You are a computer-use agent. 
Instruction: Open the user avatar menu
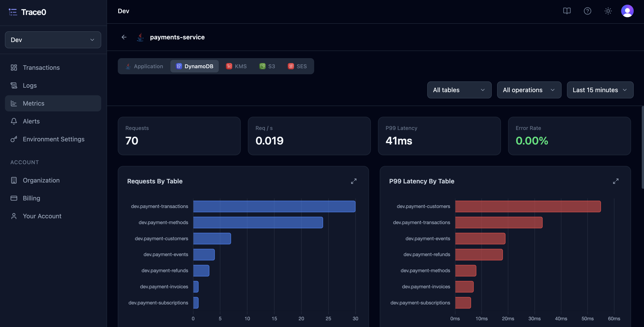627,11
